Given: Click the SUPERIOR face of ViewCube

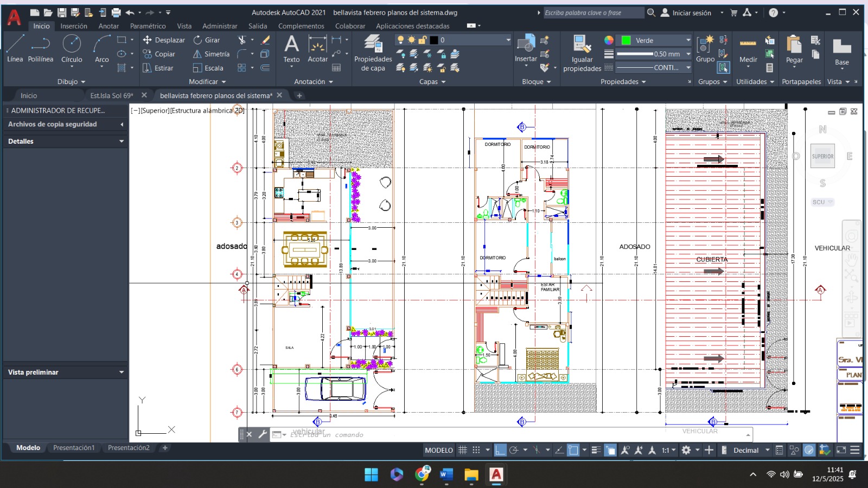Looking at the screenshot, I should coord(822,156).
